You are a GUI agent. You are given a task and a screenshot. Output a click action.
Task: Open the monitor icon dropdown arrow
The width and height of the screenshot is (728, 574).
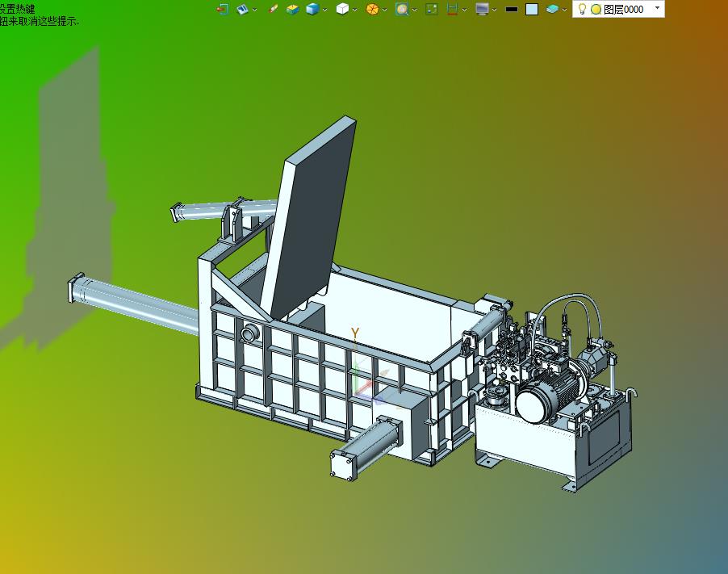click(495, 10)
